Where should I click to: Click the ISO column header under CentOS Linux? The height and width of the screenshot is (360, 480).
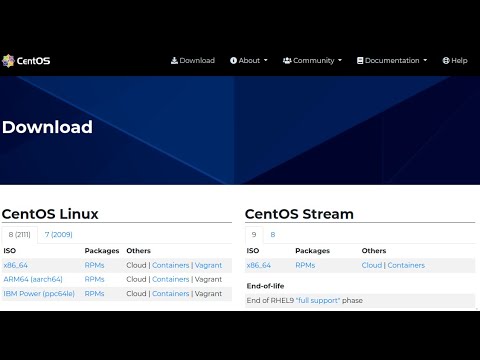[10, 251]
